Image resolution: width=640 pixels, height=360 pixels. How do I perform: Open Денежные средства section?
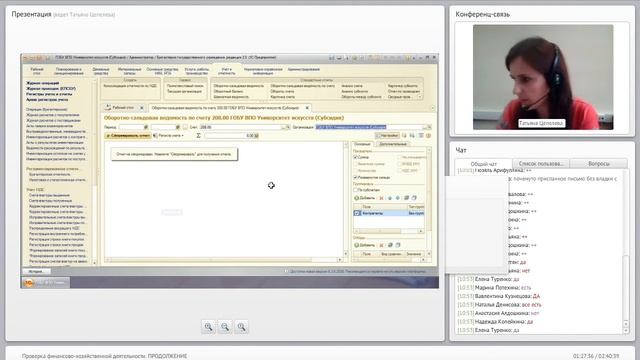click(x=101, y=71)
